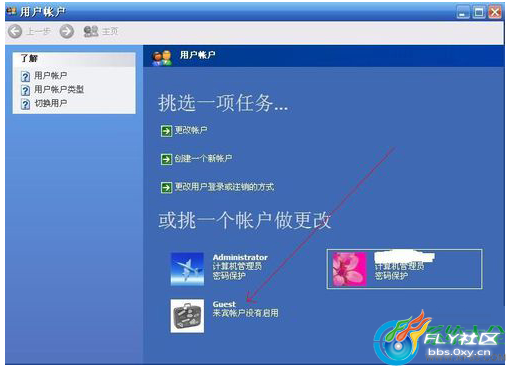Viewport: 508px width, 368px height.
Task: Select the Administrator airplane picture
Action: pyautogui.click(x=187, y=269)
